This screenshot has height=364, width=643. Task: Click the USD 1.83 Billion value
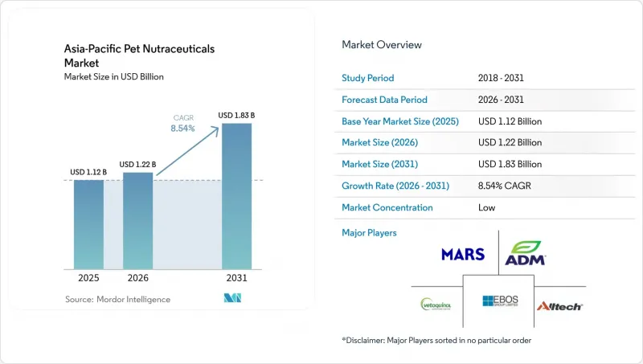(510, 164)
